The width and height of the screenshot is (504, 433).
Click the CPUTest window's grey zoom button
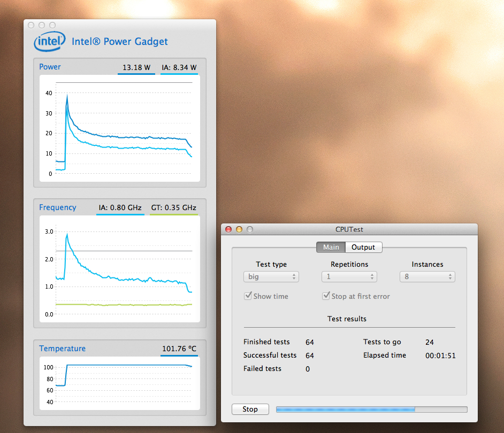(x=250, y=229)
